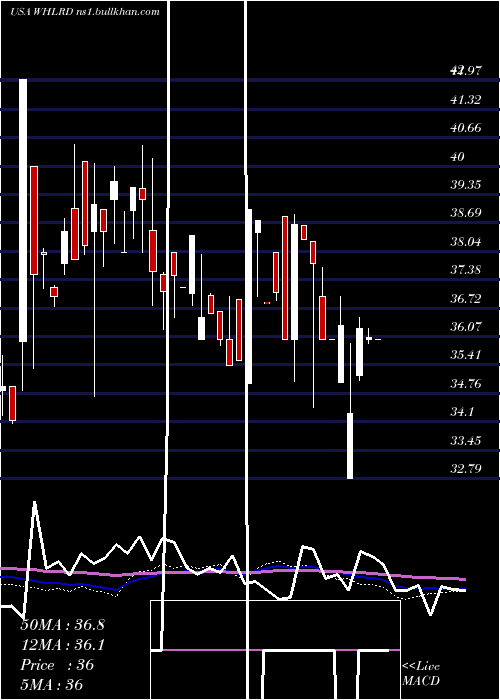Click the '<<Live MACD' label
Viewport: 500px width, 700px height.
(x=421, y=674)
